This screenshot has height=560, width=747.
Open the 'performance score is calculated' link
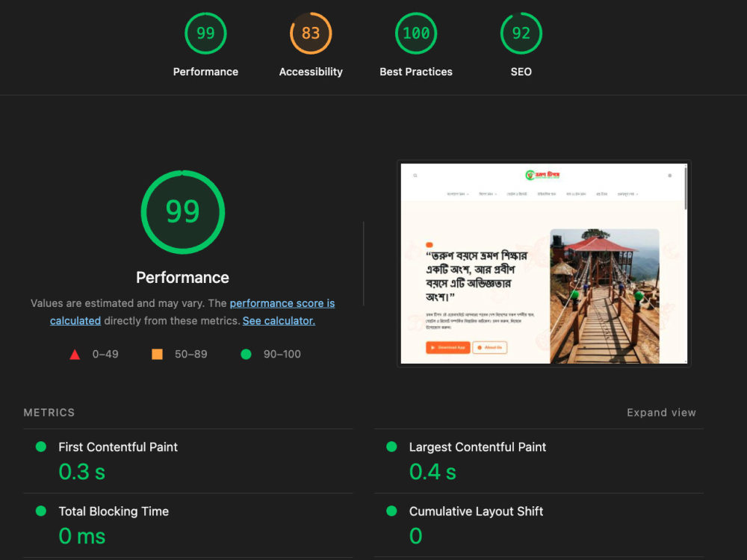pos(282,303)
